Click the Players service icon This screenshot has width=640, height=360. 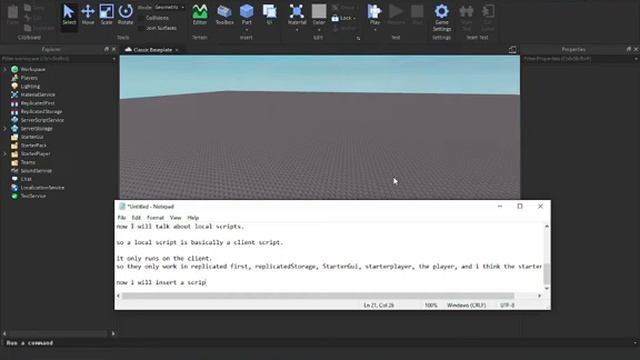click(15, 78)
